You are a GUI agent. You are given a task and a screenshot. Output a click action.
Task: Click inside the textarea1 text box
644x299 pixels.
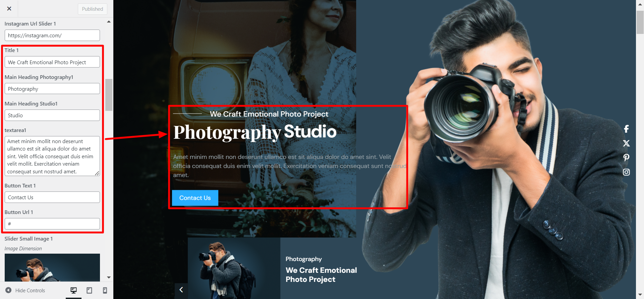[52, 156]
